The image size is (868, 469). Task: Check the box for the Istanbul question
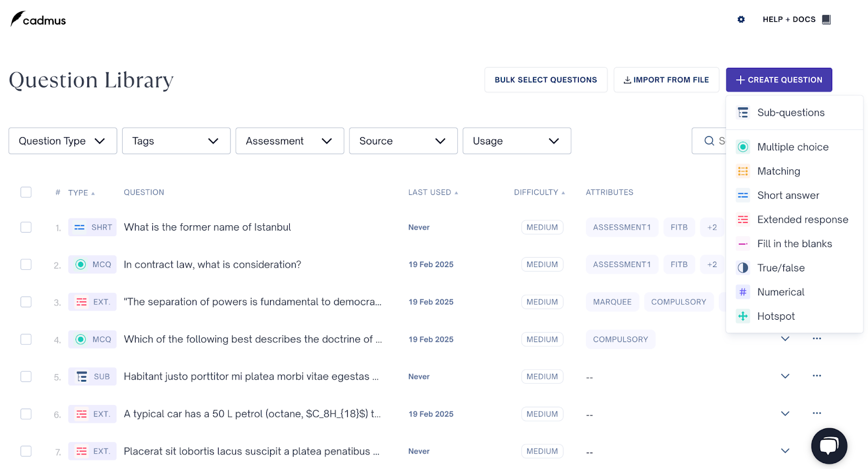[26, 227]
